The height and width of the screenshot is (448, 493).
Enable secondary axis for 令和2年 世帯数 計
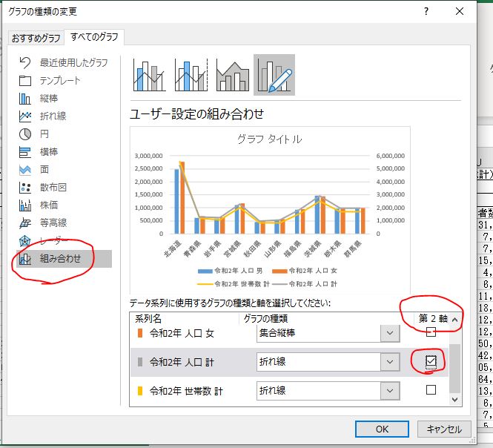coord(431,389)
